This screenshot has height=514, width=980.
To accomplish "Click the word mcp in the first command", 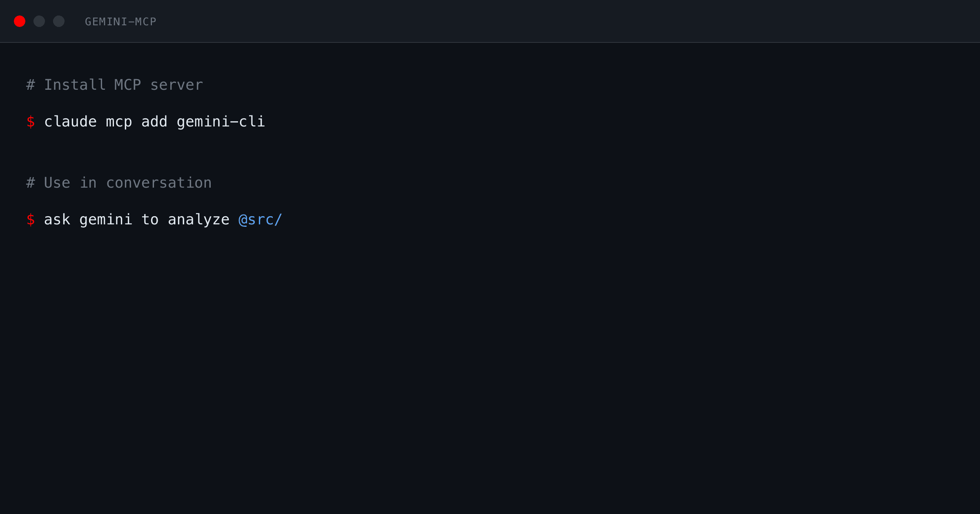I will coord(118,121).
